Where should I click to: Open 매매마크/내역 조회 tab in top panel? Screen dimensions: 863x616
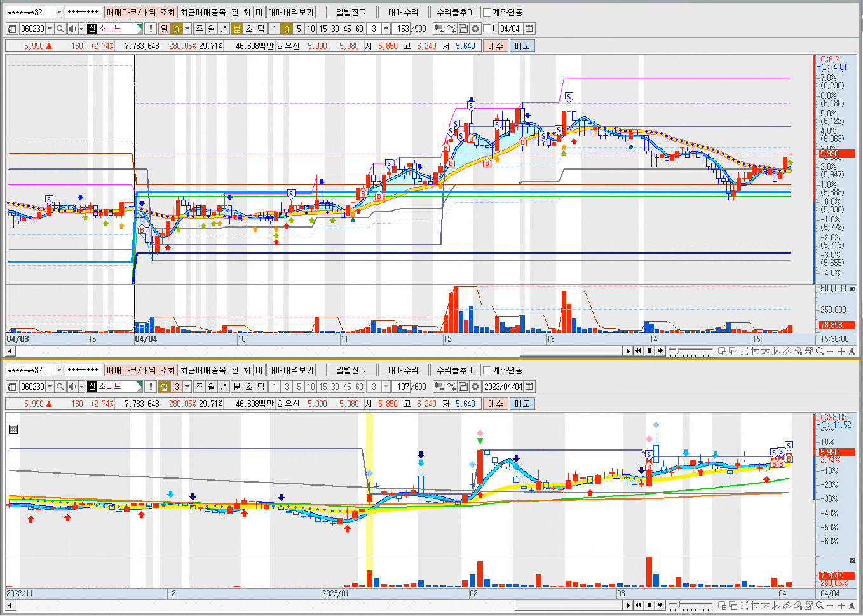(141, 12)
